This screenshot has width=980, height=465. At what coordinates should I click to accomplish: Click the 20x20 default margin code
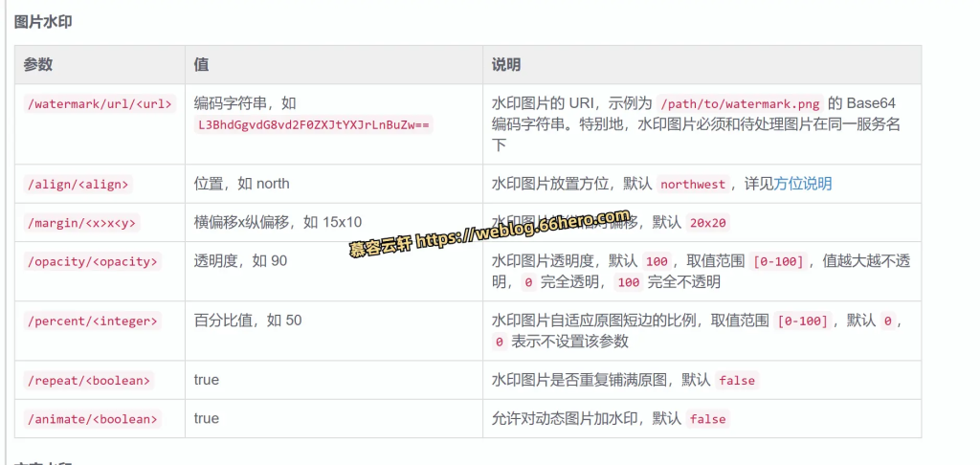(708, 223)
